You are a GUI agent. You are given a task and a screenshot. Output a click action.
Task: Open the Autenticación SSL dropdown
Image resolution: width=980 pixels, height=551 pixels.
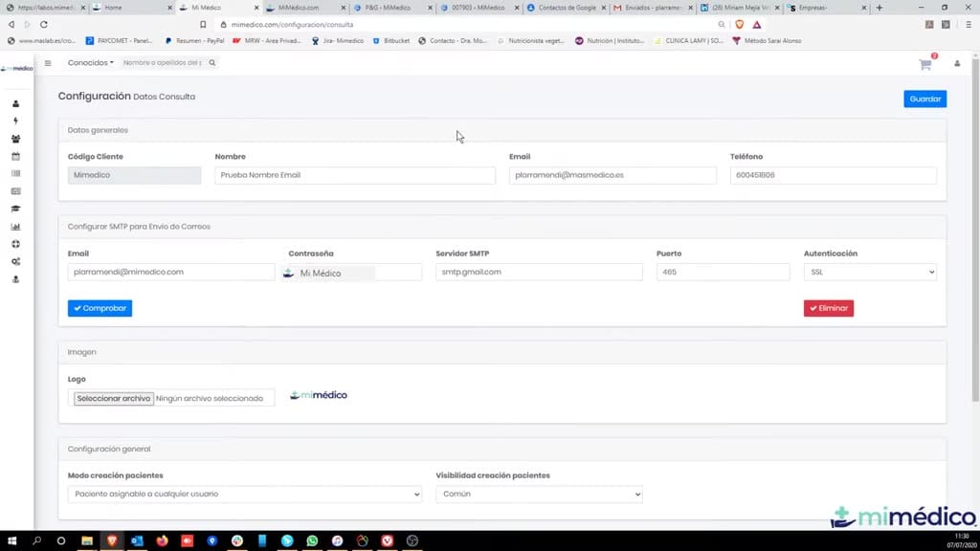click(870, 272)
